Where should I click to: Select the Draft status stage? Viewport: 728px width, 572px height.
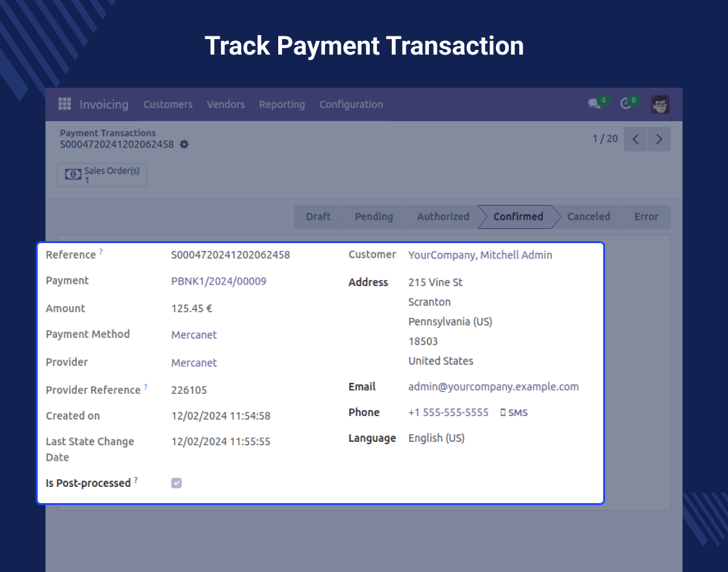tap(318, 217)
